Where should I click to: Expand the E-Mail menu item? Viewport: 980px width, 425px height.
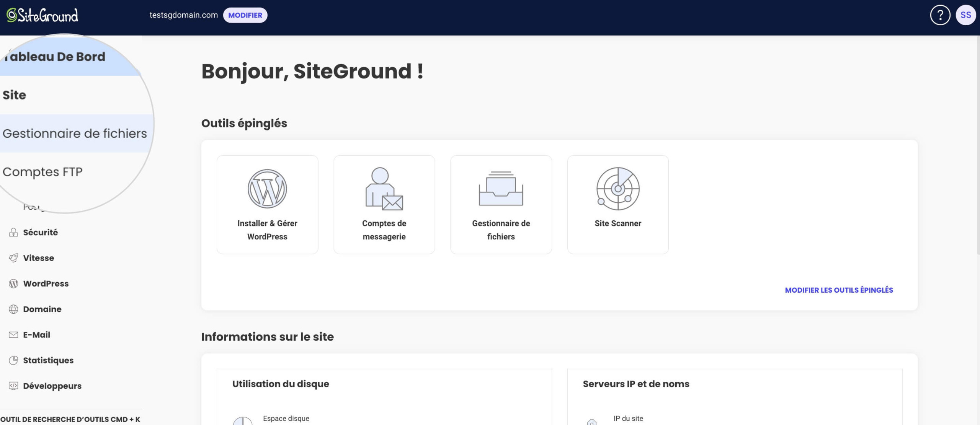tap(36, 335)
